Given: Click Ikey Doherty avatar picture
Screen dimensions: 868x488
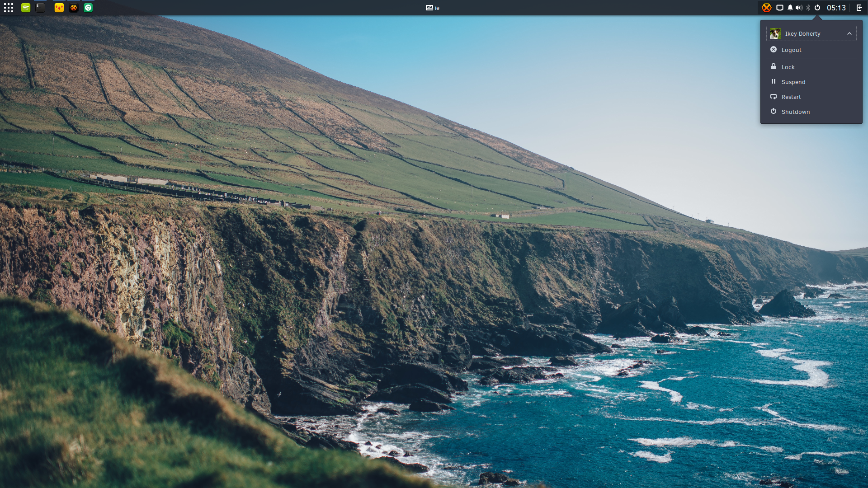Looking at the screenshot, I should (775, 33).
